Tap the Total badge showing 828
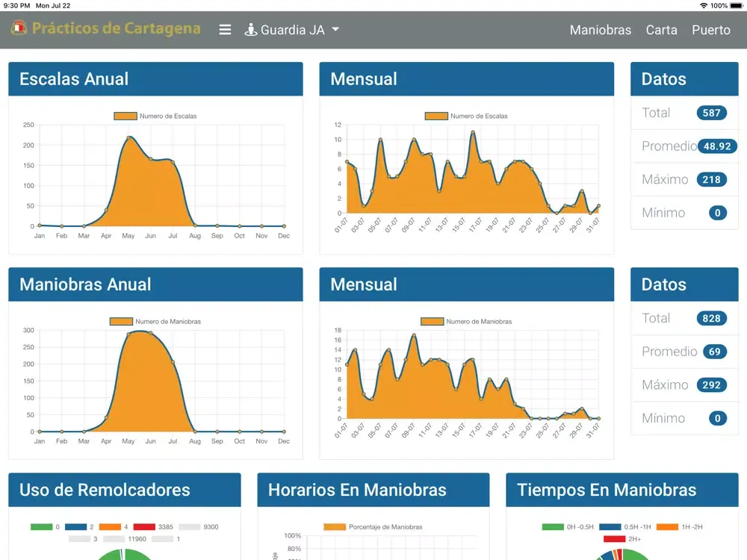Viewport: 747px width, 560px height. tap(711, 318)
